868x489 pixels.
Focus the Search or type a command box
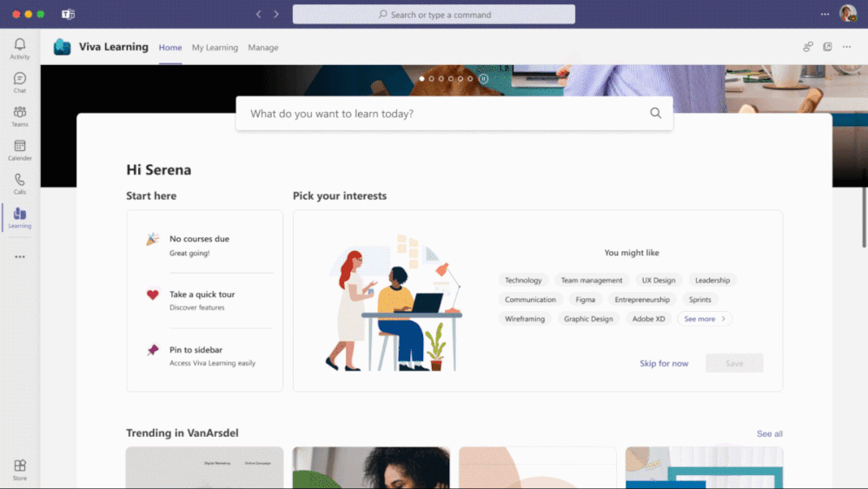click(x=434, y=15)
